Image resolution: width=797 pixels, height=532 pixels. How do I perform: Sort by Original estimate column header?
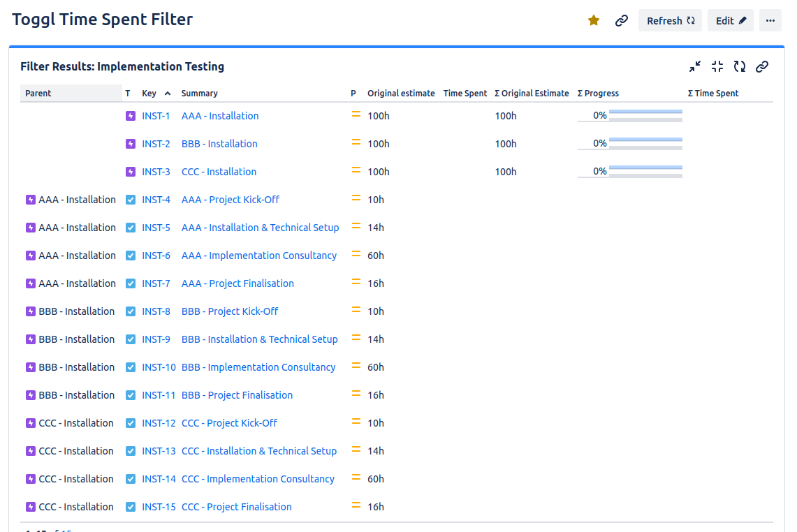pos(401,94)
